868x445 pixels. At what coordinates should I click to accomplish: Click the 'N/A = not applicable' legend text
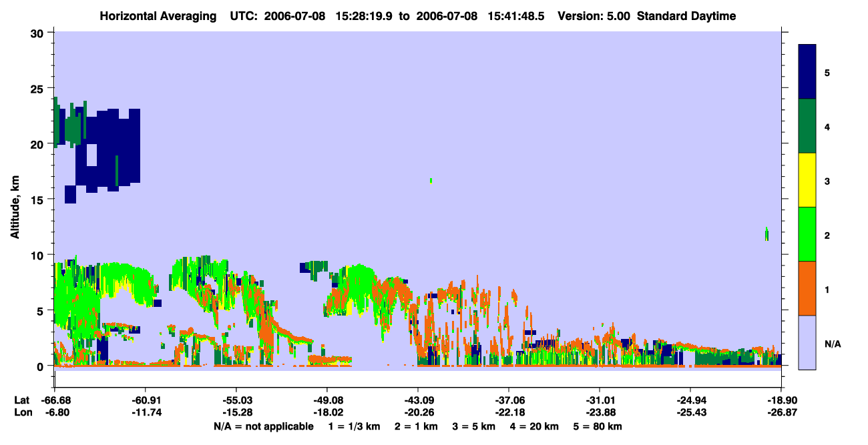tap(263, 426)
